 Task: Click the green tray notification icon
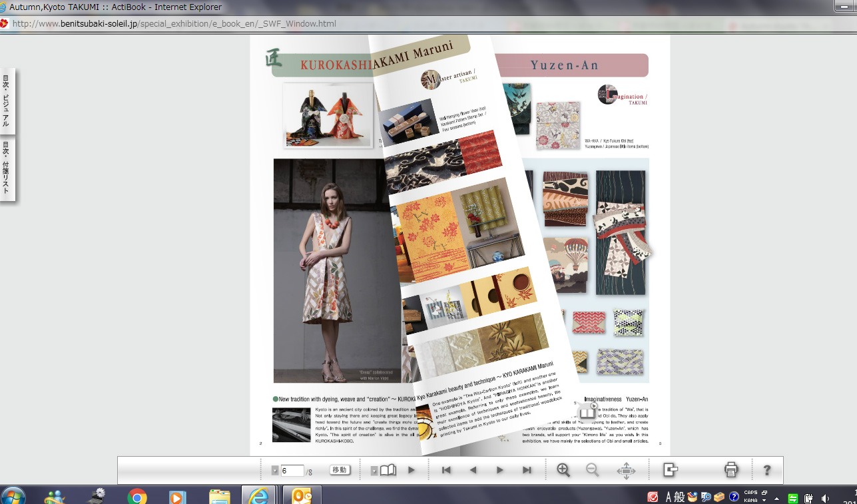point(793,498)
